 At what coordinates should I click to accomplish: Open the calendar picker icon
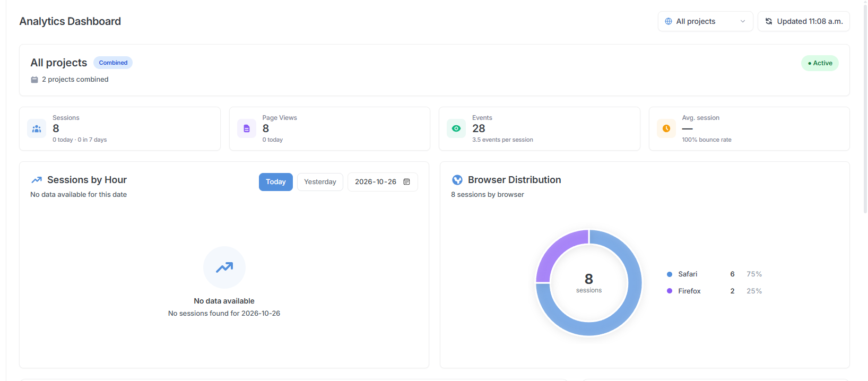click(407, 182)
